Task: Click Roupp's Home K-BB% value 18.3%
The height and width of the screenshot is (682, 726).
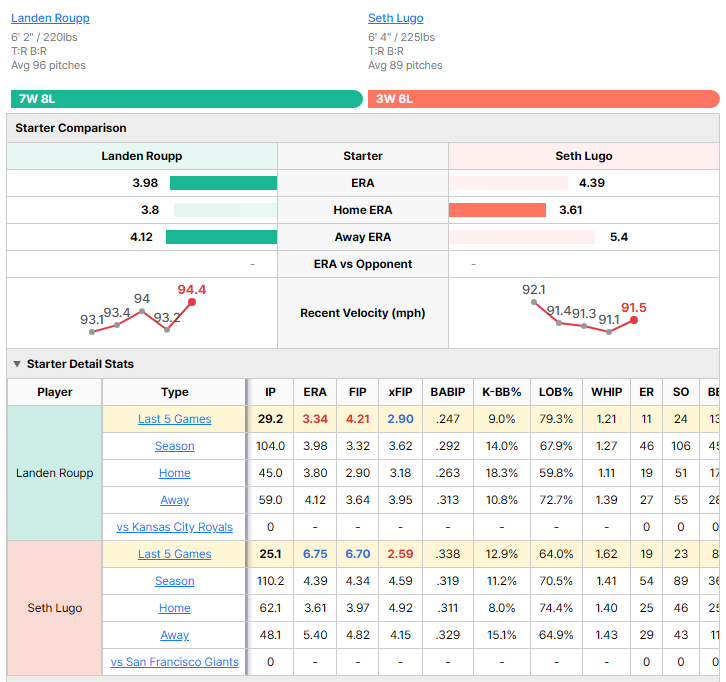Action: 502,473
